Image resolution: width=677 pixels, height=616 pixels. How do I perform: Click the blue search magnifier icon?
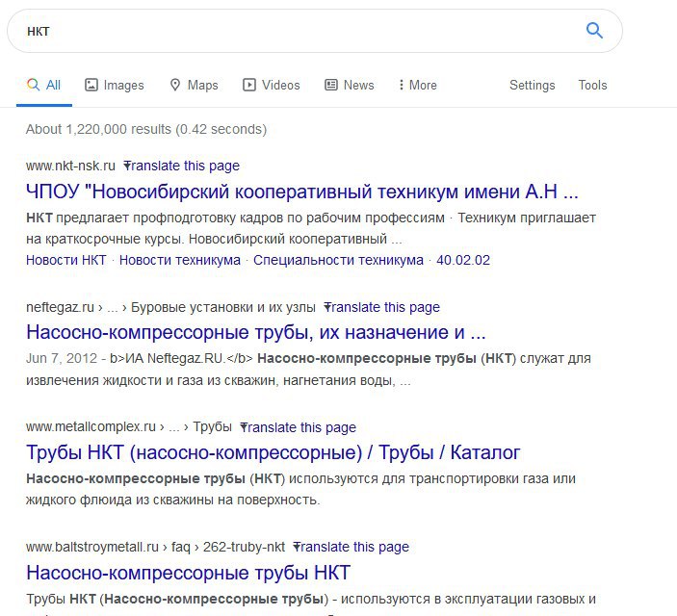594,31
